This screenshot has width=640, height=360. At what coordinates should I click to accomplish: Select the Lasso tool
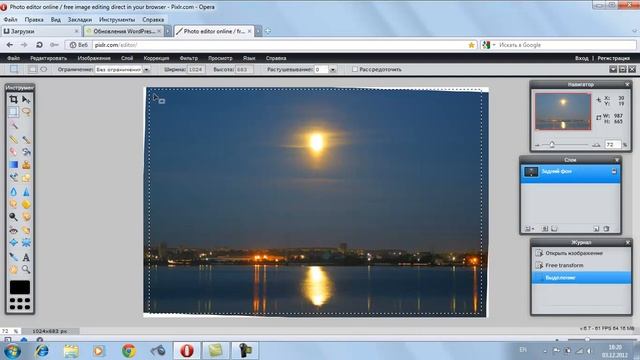point(26,111)
